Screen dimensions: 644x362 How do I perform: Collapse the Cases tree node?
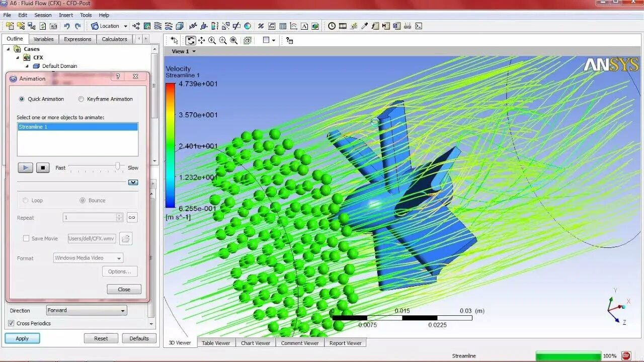[x=8, y=49]
